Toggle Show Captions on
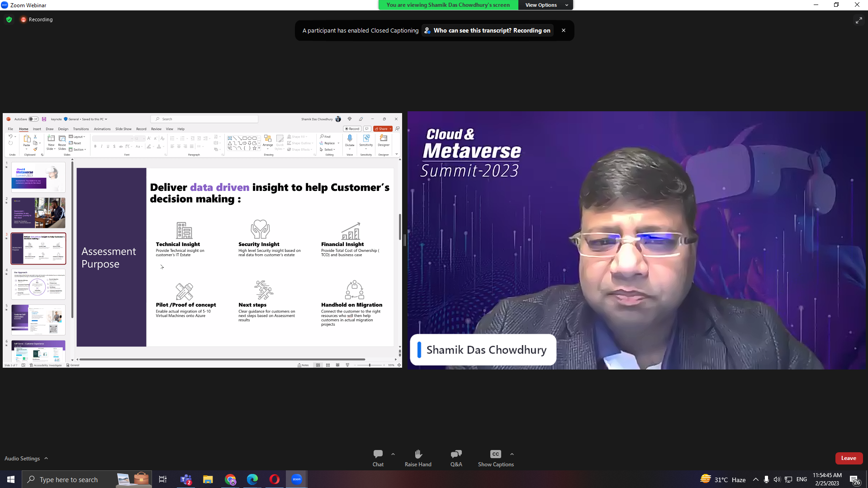Viewport: 868px width, 488px height. (495, 458)
